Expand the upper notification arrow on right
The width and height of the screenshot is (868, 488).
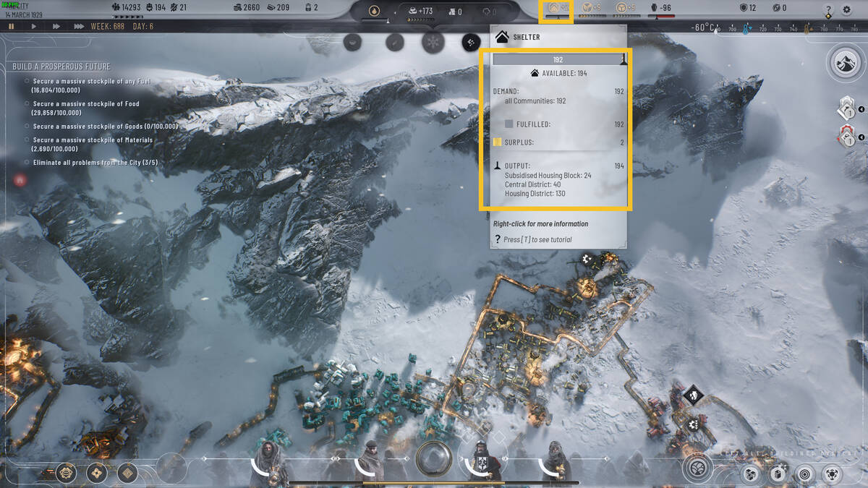pyautogui.click(x=861, y=109)
